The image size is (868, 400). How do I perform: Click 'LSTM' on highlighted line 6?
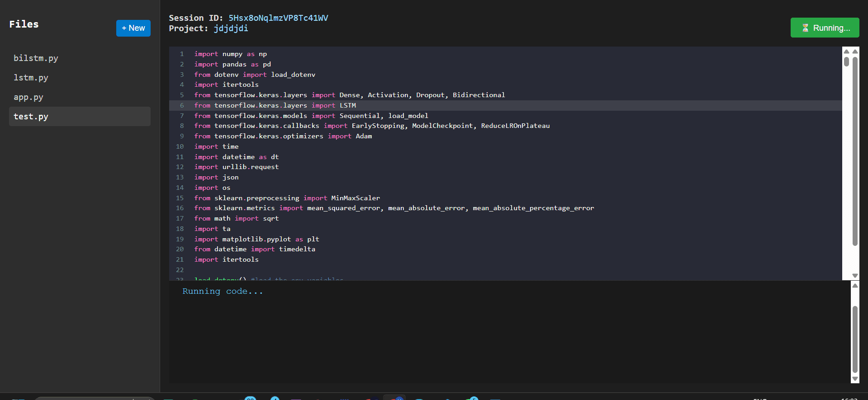pos(348,105)
